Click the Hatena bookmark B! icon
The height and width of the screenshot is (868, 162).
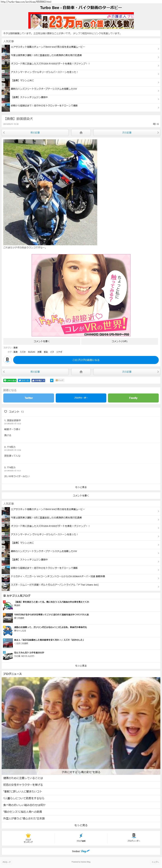point(52,380)
